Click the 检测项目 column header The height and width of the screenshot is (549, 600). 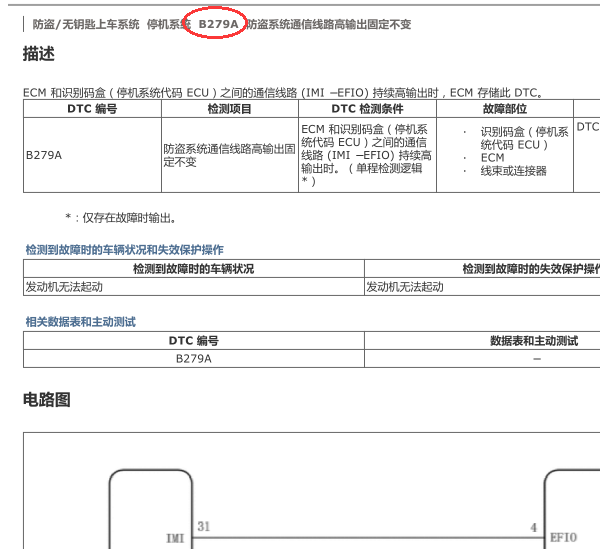(230, 109)
